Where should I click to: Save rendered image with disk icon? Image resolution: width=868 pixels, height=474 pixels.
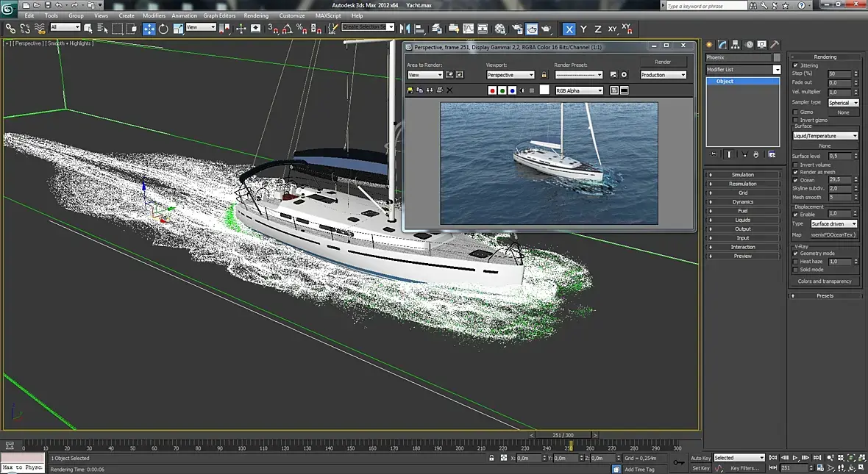[410, 90]
